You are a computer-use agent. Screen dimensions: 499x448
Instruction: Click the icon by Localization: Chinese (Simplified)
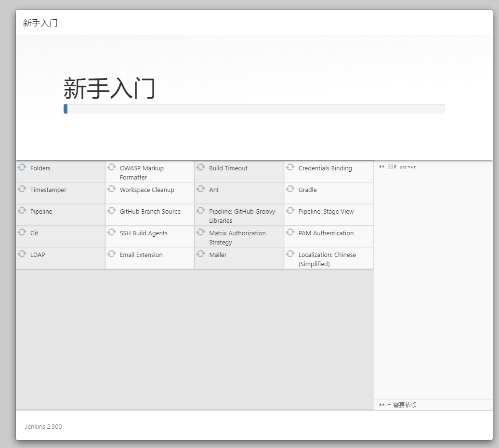tap(290, 254)
